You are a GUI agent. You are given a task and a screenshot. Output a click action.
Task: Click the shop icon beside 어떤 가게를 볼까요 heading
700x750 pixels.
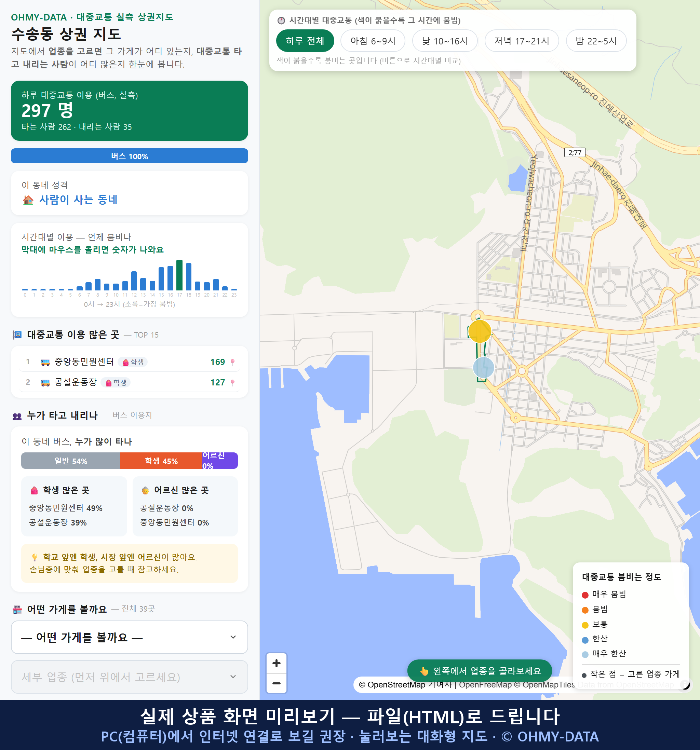tap(17, 609)
